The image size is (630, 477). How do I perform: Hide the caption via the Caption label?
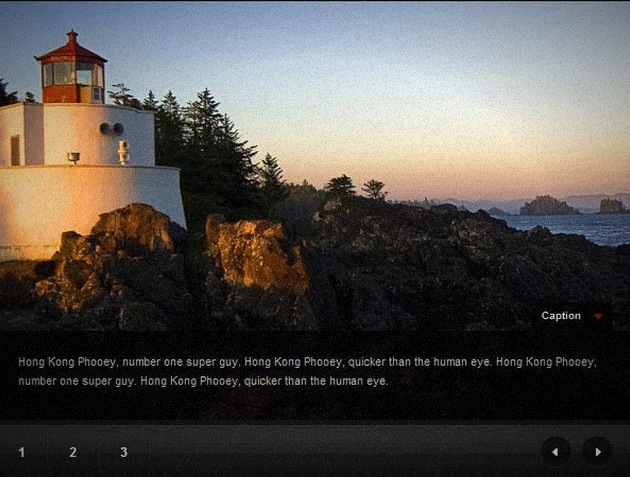tap(561, 316)
